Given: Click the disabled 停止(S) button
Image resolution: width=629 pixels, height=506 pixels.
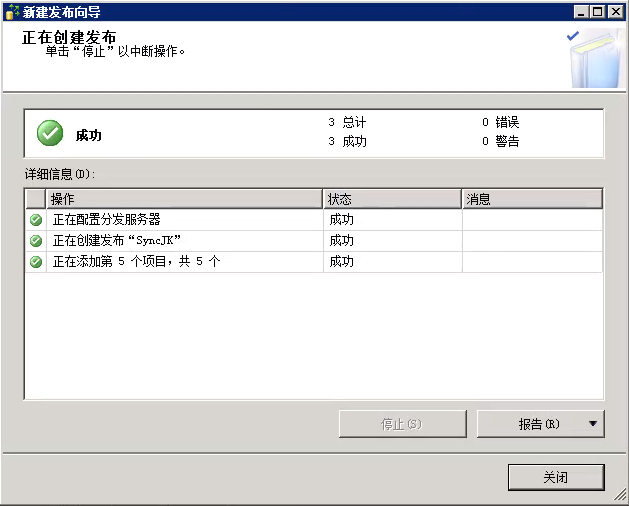Looking at the screenshot, I should 402,424.
